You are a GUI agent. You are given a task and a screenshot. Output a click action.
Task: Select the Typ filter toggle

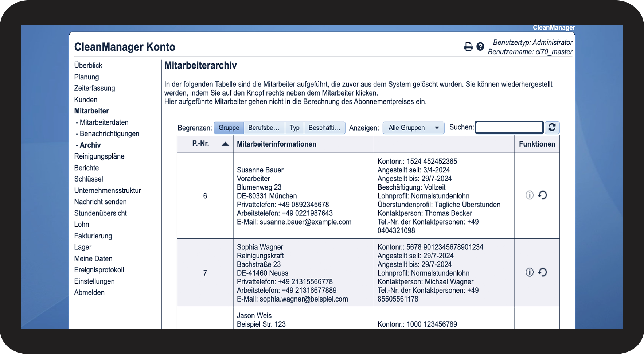294,128
